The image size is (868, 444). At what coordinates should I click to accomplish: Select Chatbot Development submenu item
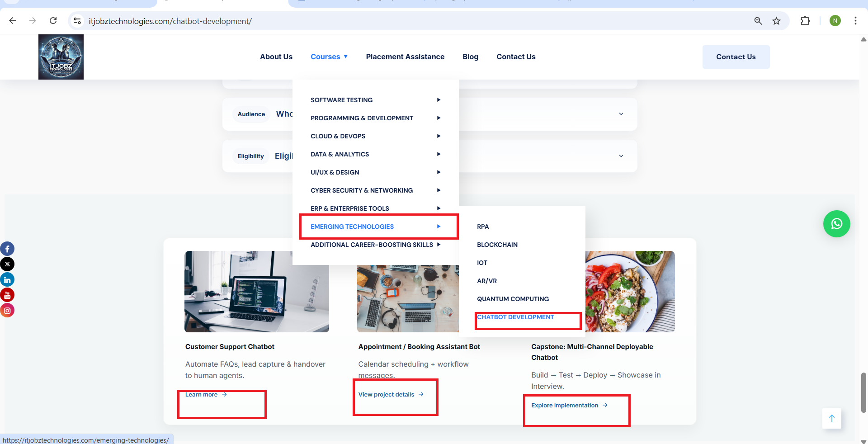pyautogui.click(x=515, y=317)
